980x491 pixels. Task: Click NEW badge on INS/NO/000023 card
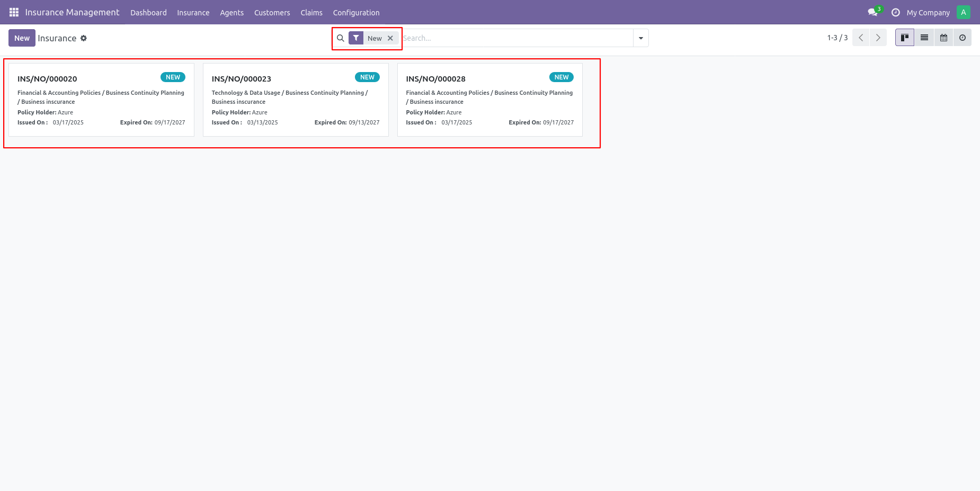367,77
